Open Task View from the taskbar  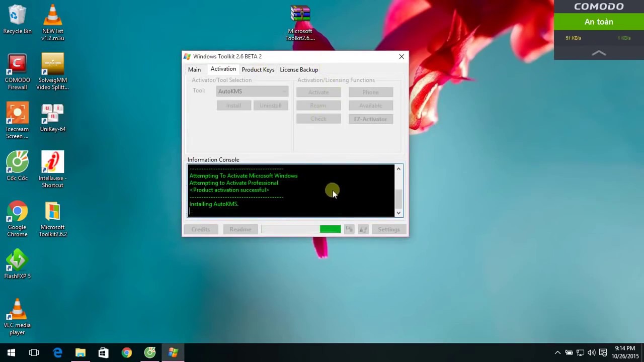click(34, 353)
